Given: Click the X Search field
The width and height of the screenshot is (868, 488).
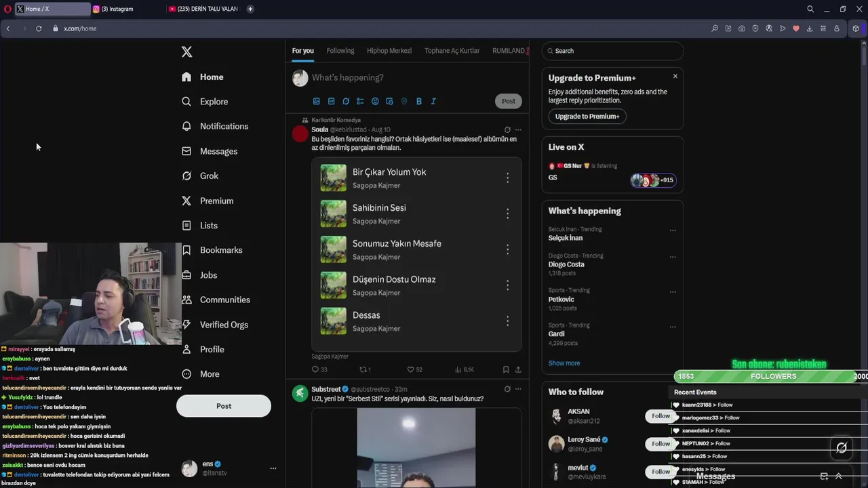Looking at the screenshot, I should (x=612, y=51).
